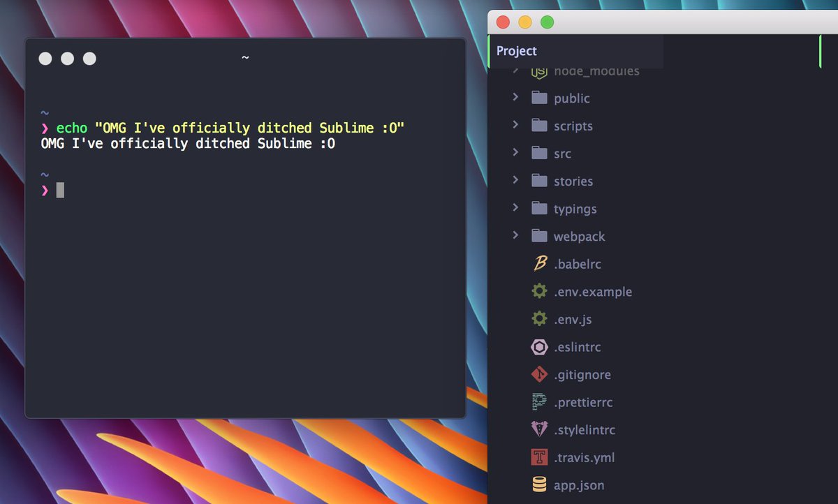Image resolution: width=838 pixels, height=504 pixels.
Task: Select the stories folder label
Action: 573,181
